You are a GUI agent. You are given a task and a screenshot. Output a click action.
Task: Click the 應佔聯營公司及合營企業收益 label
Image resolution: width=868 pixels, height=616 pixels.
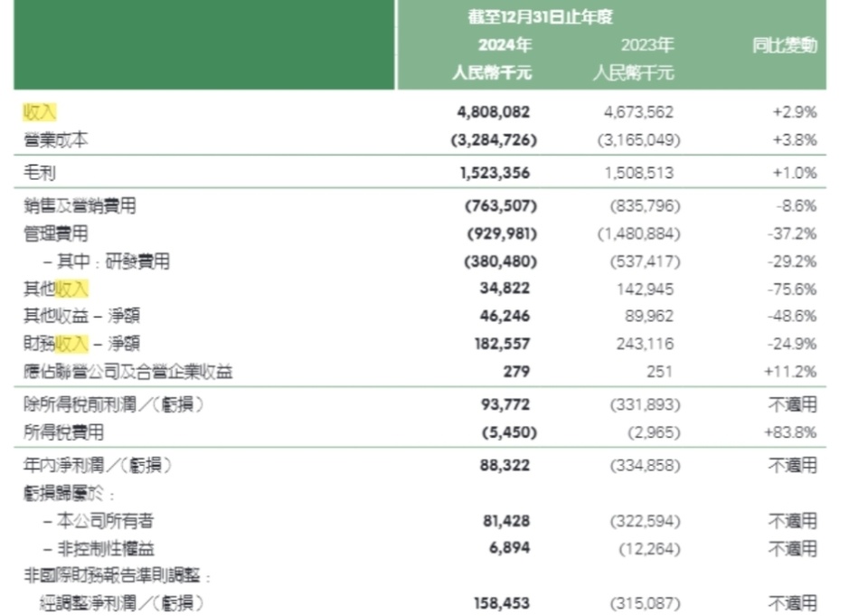click(x=127, y=371)
